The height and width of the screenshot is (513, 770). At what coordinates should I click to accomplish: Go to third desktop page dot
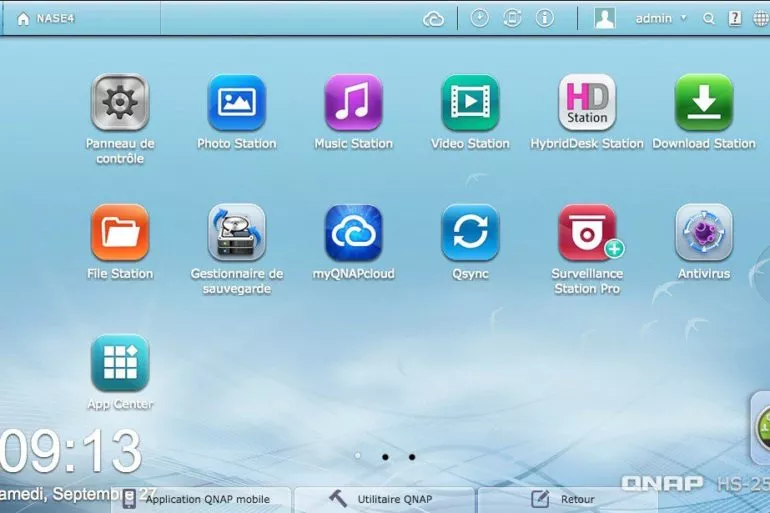(412, 457)
